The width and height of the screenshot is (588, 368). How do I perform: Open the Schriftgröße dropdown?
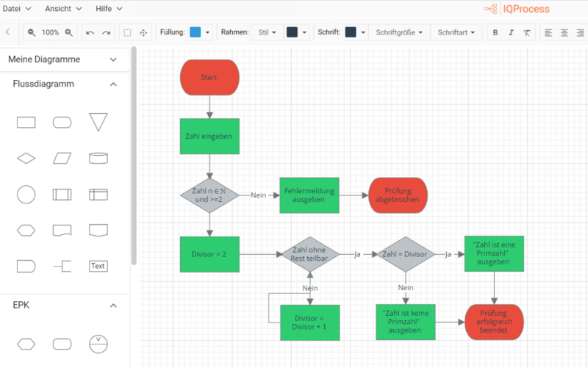point(398,32)
